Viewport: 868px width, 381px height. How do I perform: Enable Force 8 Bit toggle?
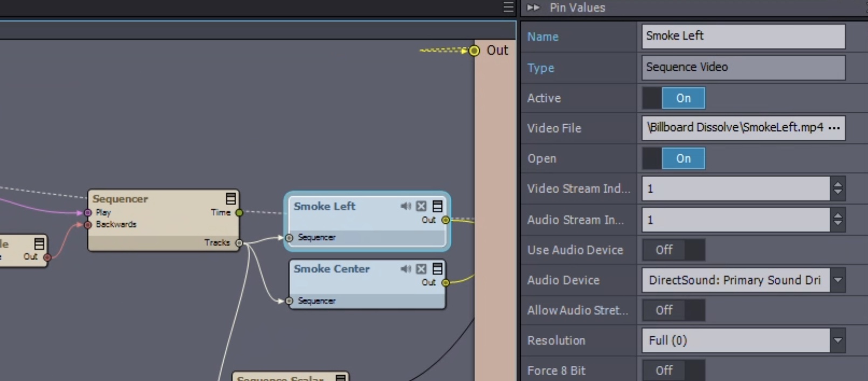(673, 371)
